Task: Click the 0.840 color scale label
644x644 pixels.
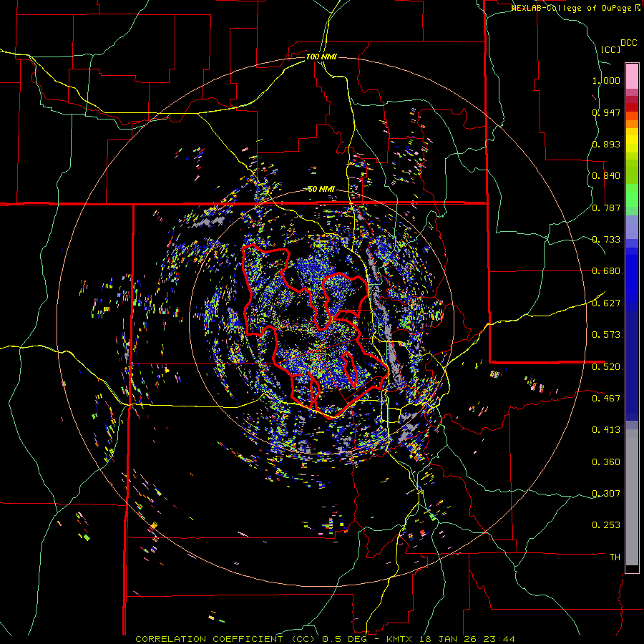Action: pos(606,176)
